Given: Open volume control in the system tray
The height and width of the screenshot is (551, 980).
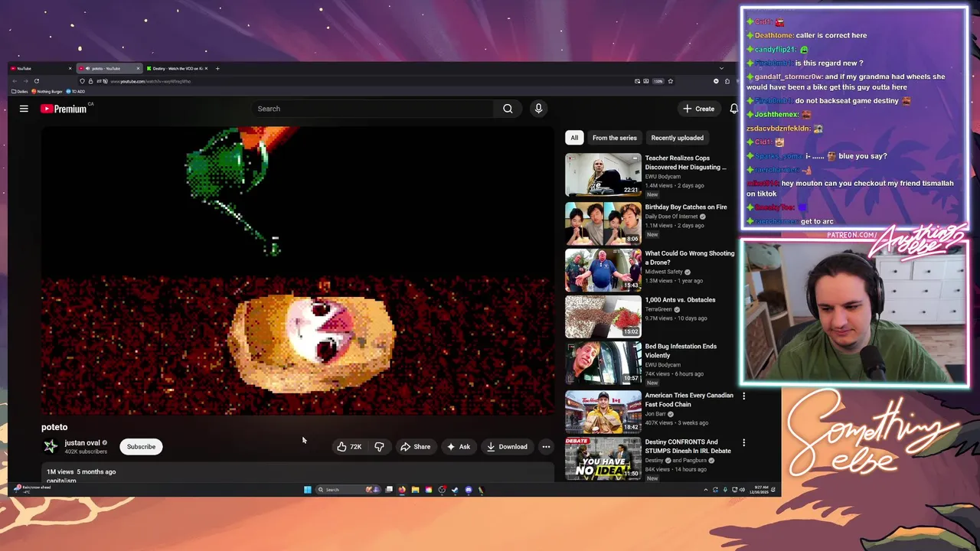Looking at the screenshot, I should click(x=742, y=490).
